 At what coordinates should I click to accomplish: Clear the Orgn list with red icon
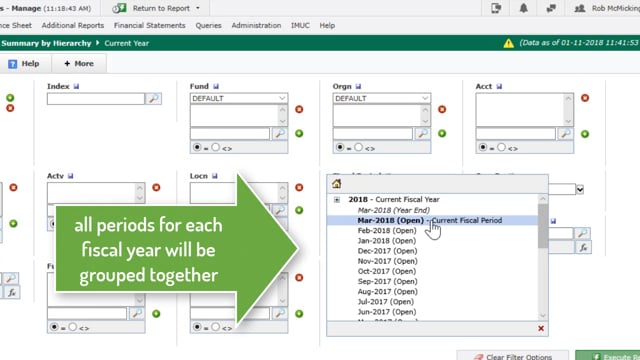pyautogui.click(x=442, y=109)
